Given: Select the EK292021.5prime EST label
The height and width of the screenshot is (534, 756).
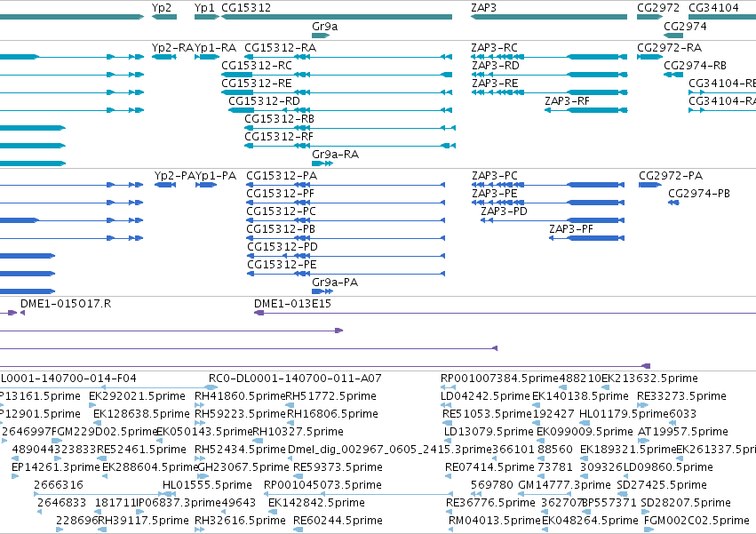Looking at the screenshot, I should coord(137,396).
